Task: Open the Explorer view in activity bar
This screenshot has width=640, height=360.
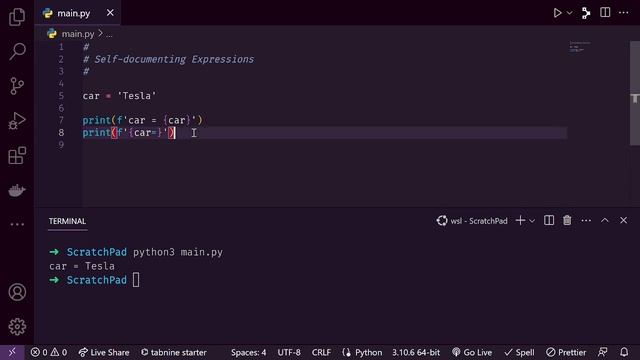Action: pos(17,17)
